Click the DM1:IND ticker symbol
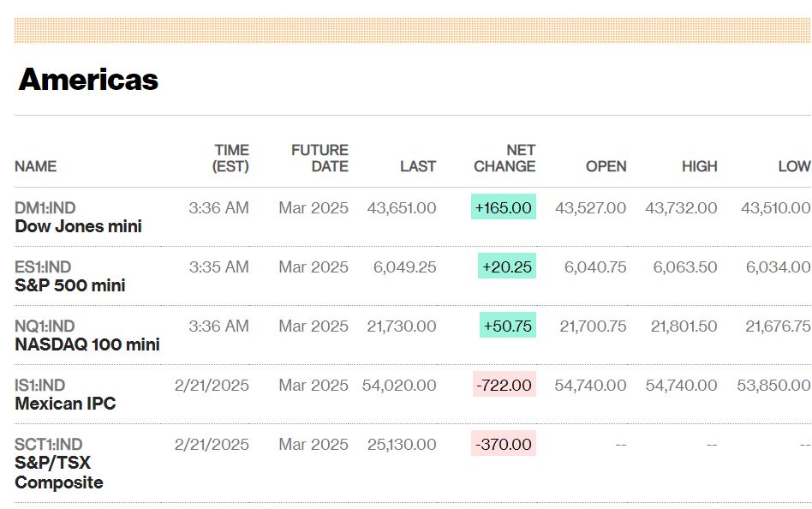This screenshot has width=812, height=509. point(45,208)
